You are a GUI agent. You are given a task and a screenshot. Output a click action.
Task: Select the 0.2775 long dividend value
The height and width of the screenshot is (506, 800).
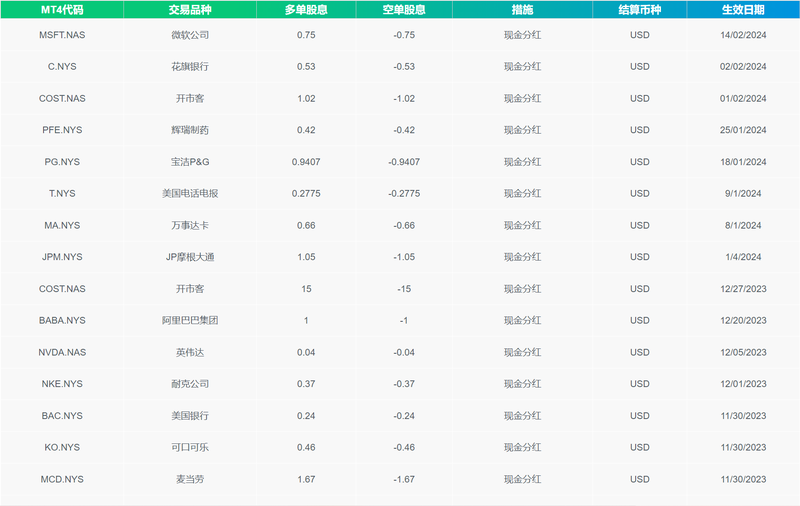pos(306,194)
